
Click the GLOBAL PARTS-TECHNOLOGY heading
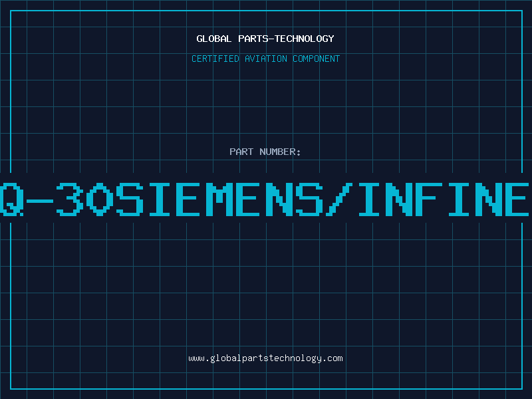[265, 39]
